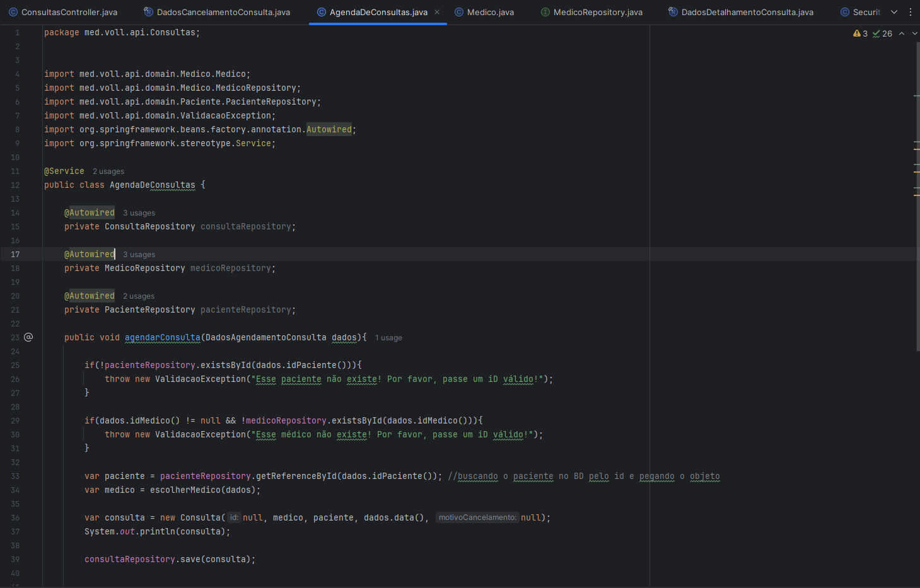
Task: Click the highlighted Autowired in the import line
Action: pyautogui.click(x=329, y=129)
